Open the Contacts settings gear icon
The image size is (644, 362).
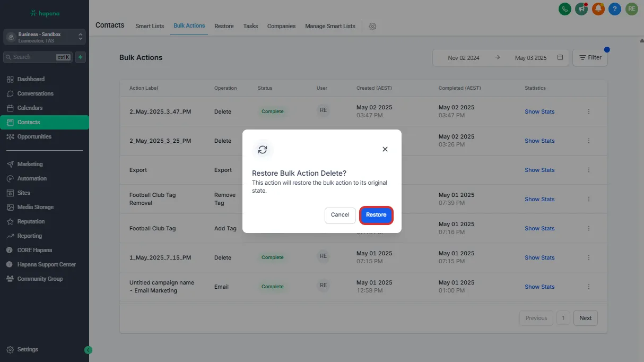coord(372,27)
